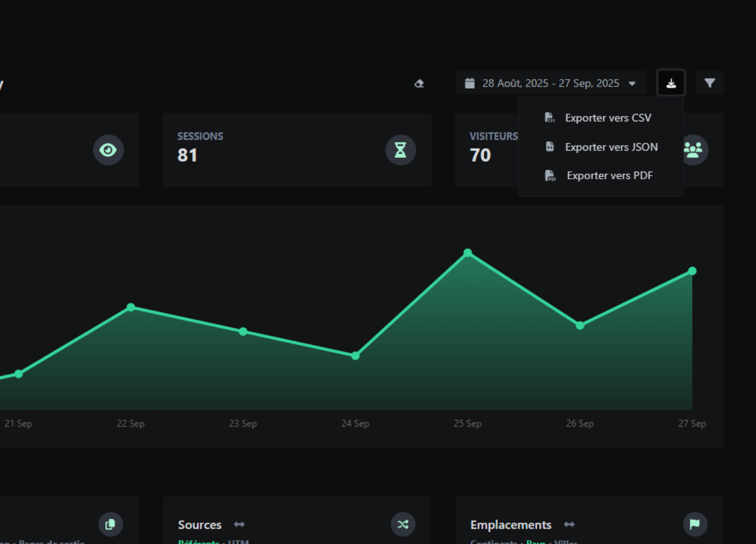756x544 pixels.
Task: Click the copy pages icon in bottom-left panel
Action: tap(110, 524)
